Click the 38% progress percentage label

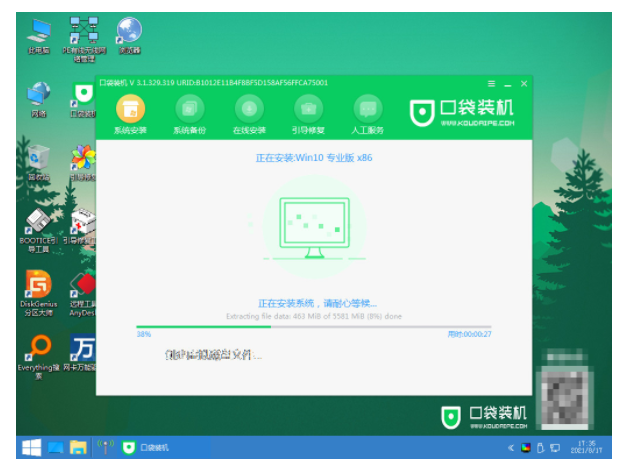click(x=144, y=334)
